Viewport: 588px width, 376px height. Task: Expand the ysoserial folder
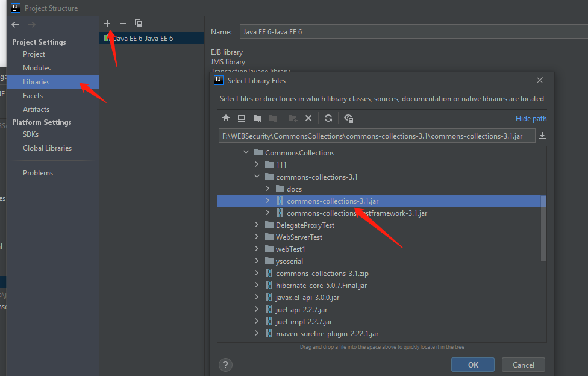coord(257,262)
